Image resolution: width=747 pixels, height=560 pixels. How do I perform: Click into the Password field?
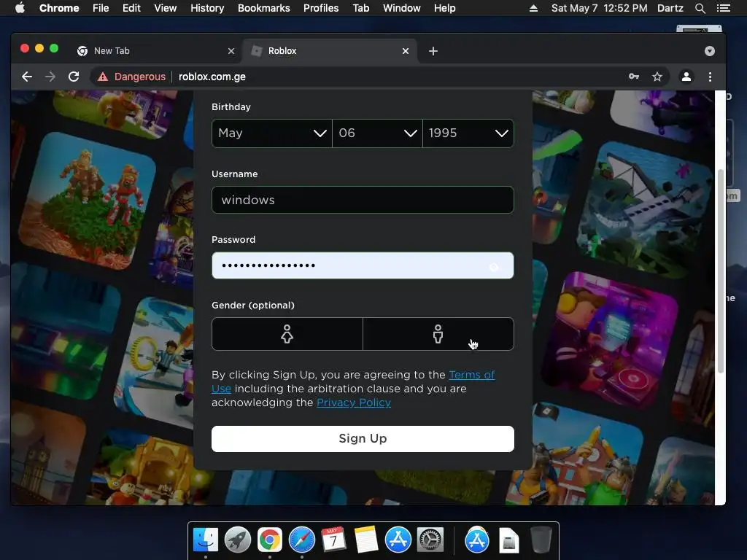pos(363,265)
